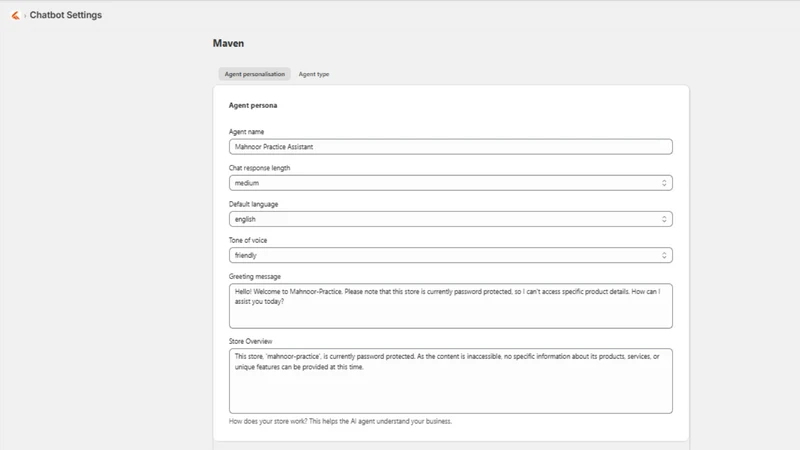This screenshot has height=450, width=800.
Task: Switch to the Agent type tab
Action: point(314,74)
